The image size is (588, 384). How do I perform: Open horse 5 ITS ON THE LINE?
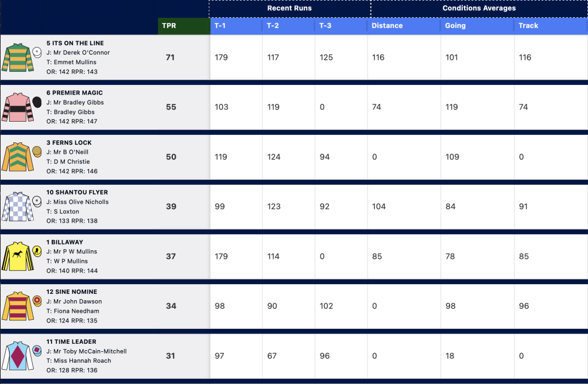click(x=75, y=43)
